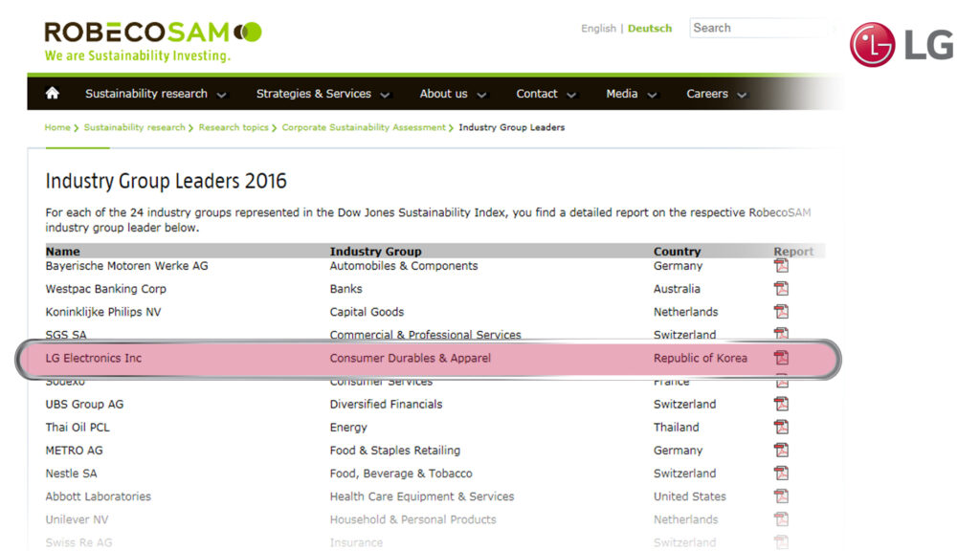Expand the About us dropdown

(453, 94)
